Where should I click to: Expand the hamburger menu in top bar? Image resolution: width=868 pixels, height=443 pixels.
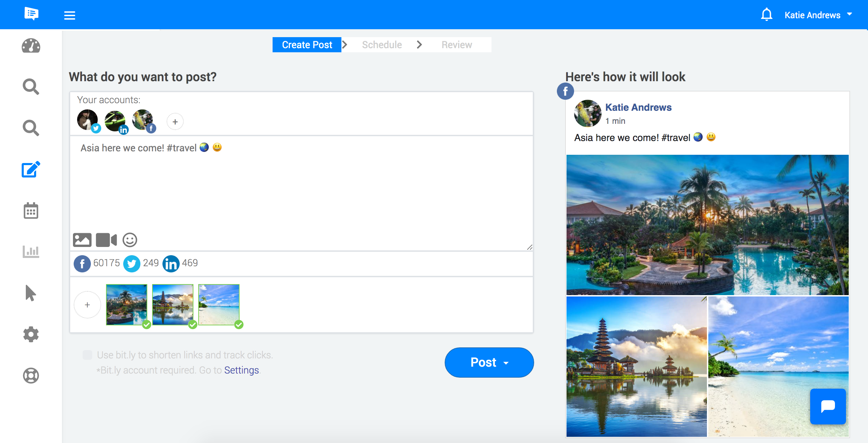coord(70,15)
